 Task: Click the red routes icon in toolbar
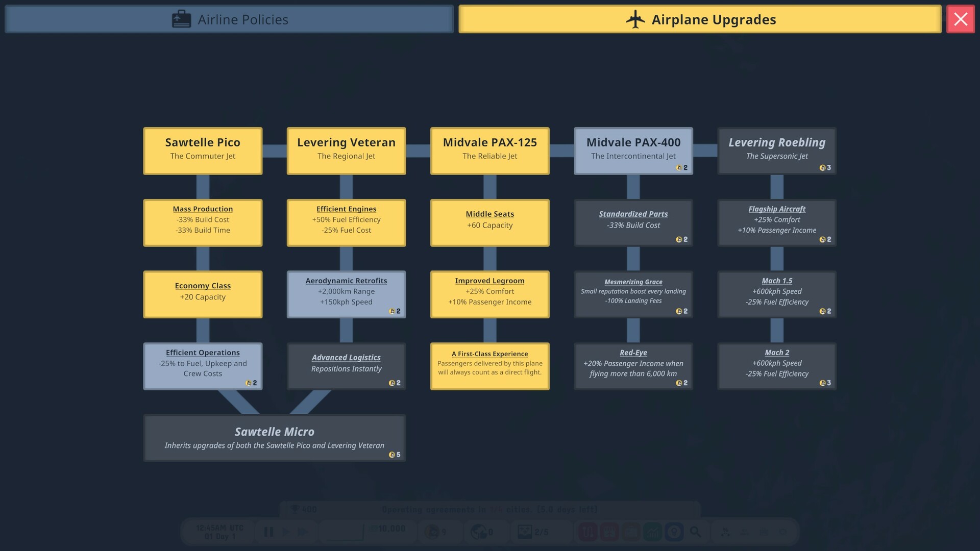pyautogui.click(x=587, y=532)
